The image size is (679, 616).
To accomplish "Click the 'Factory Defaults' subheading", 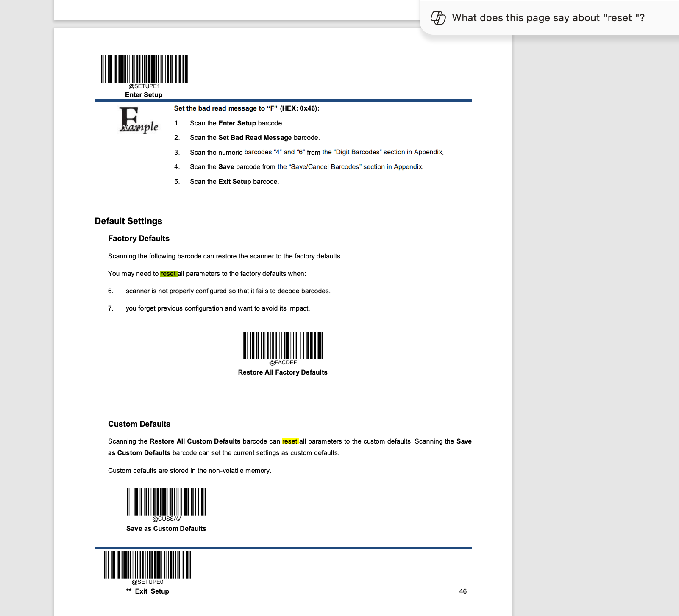I will (x=139, y=239).
